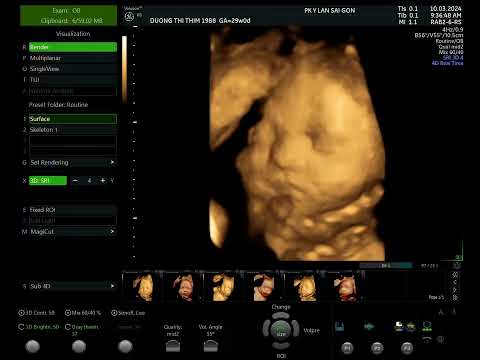The width and height of the screenshot is (480, 360).
Task: Click the cine progress bar below image
Action: pos(386,266)
